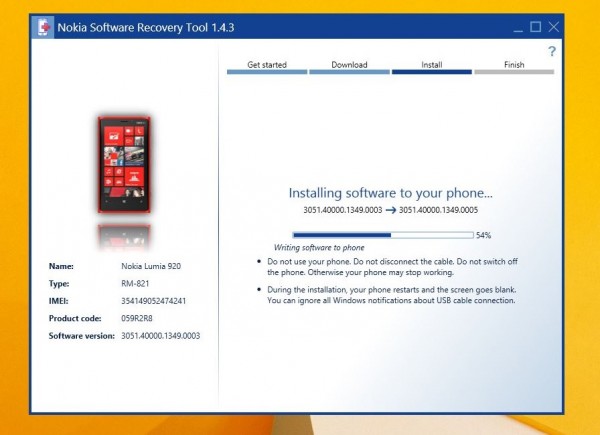
Task: Select the Finish step tab
Action: [514, 67]
